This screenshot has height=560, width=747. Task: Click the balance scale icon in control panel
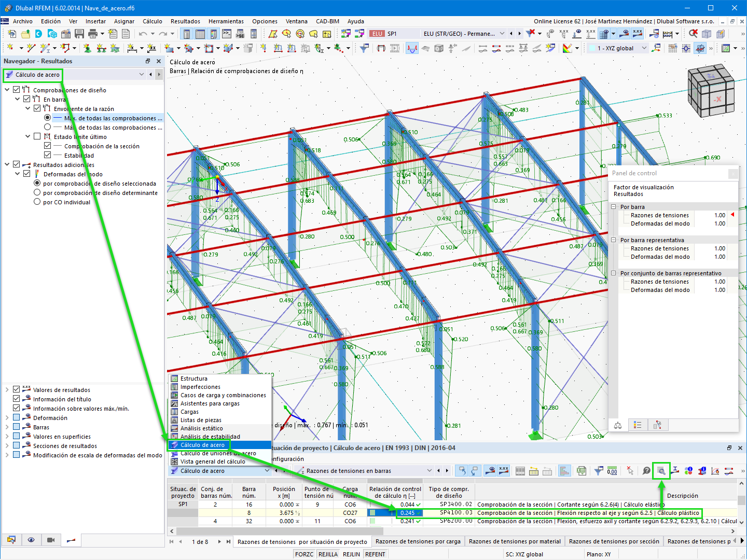click(x=618, y=425)
